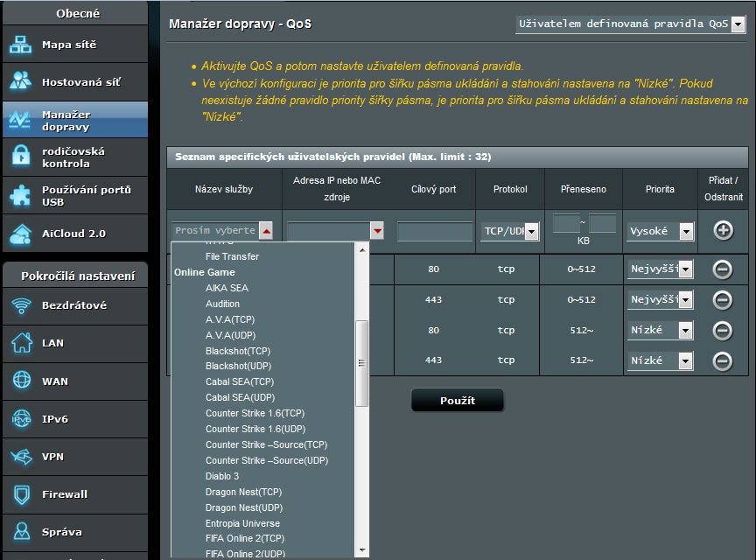Open the AiCloud 2.0 cloud icon

pyautogui.click(x=21, y=234)
